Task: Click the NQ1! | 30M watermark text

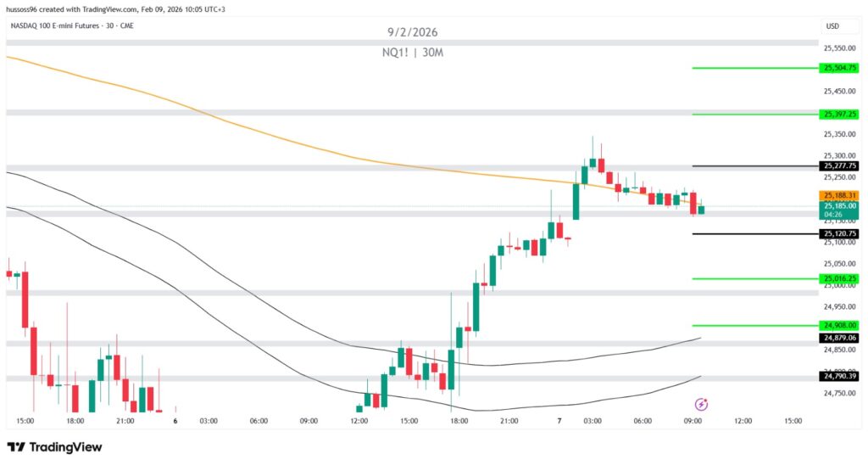Action: [413, 53]
